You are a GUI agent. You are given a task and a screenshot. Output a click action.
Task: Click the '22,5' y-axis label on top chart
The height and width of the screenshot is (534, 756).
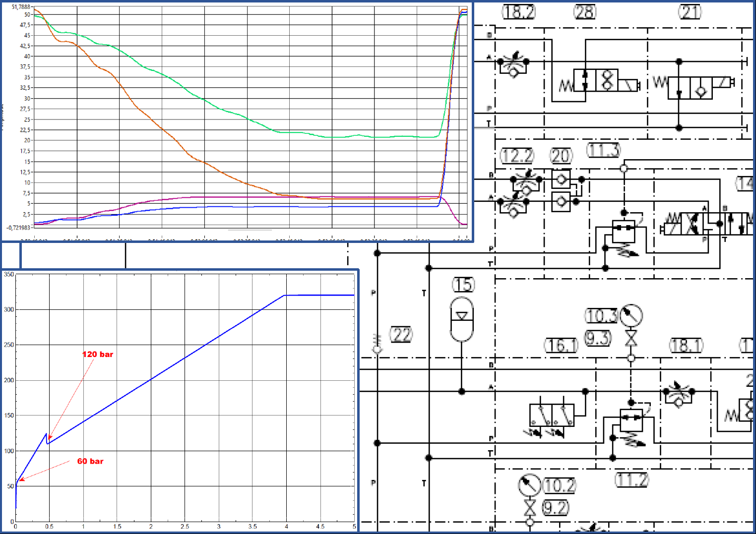(25, 130)
